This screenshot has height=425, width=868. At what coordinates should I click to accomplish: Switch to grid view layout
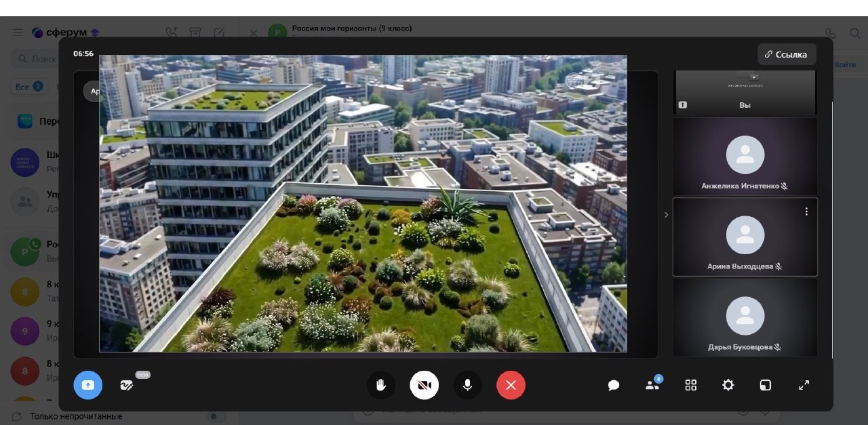[x=691, y=385]
